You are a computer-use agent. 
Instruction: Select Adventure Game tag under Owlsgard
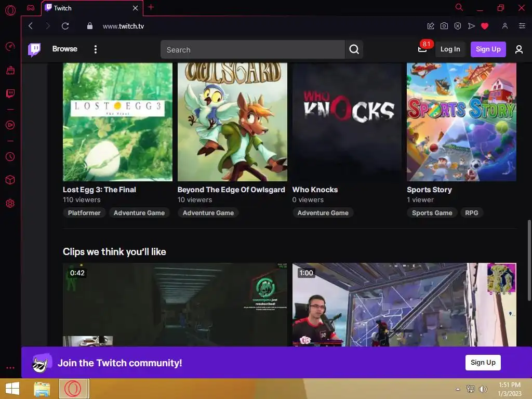pyautogui.click(x=208, y=212)
